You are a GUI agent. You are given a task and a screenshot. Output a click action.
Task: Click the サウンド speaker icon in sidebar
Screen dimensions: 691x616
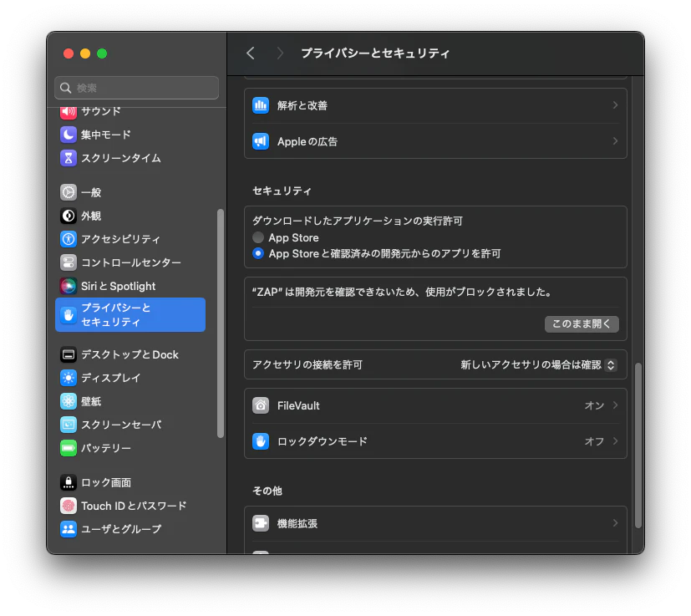pos(69,112)
